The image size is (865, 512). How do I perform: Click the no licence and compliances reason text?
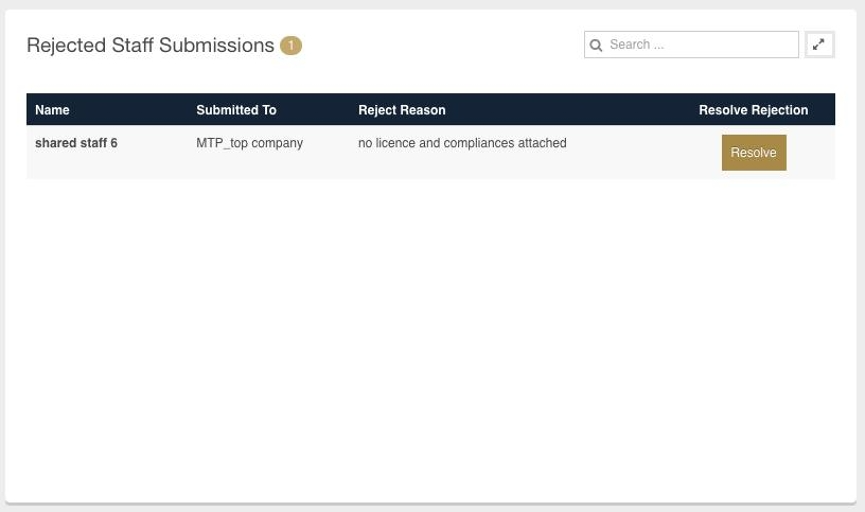click(x=462, y=143)
